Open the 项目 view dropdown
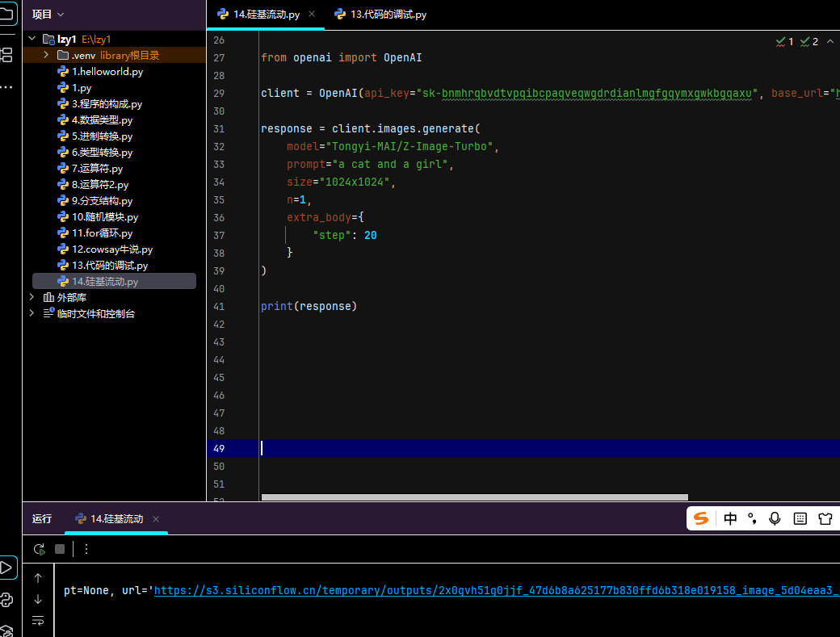Image resolution: width=840 pixels, height=637 pixels. 48,15
